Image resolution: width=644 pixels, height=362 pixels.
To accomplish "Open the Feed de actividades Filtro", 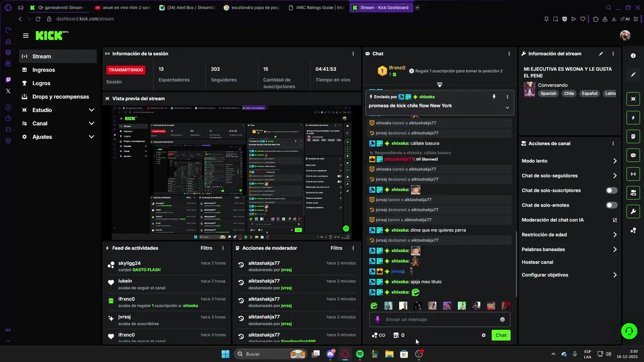I will point(206,248).
